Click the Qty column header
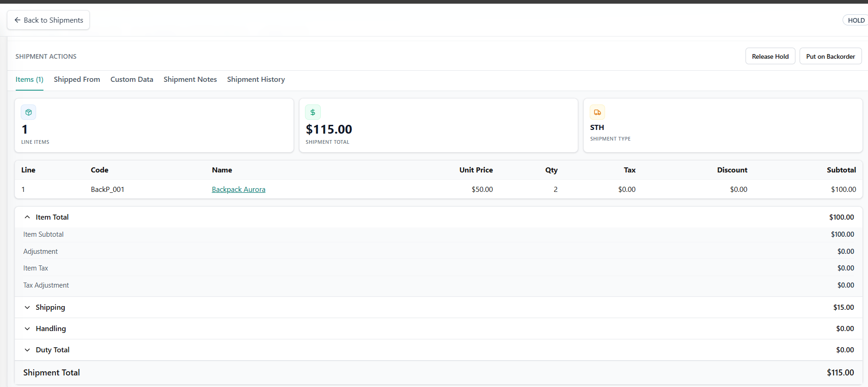868x387 pixels. coord(551,170)
